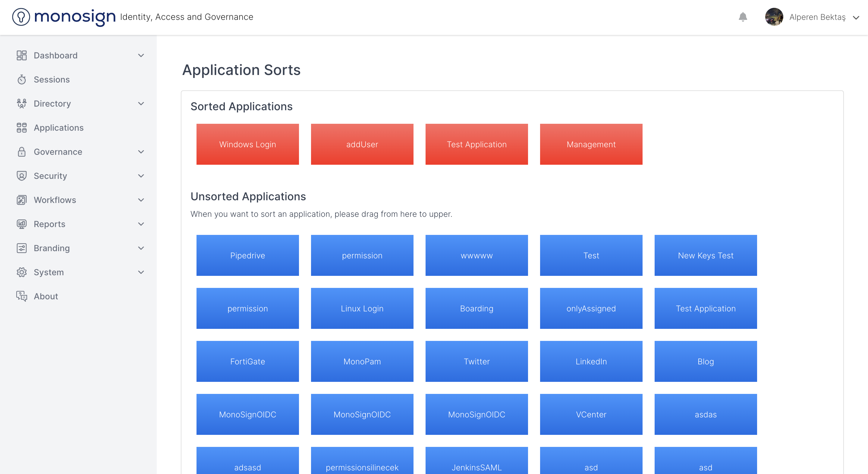Click the Twitter application tile
Viewport: 868px width, 474px height.
pos(476,361)
